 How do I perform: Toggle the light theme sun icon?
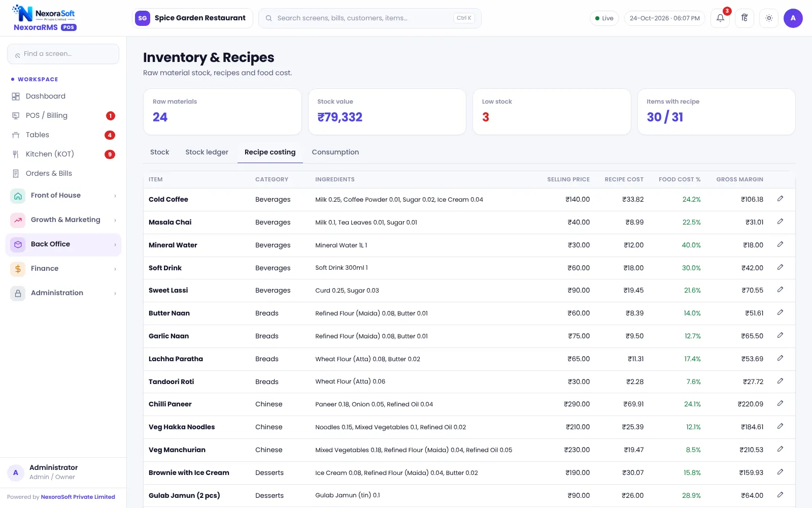click(769, 18)
